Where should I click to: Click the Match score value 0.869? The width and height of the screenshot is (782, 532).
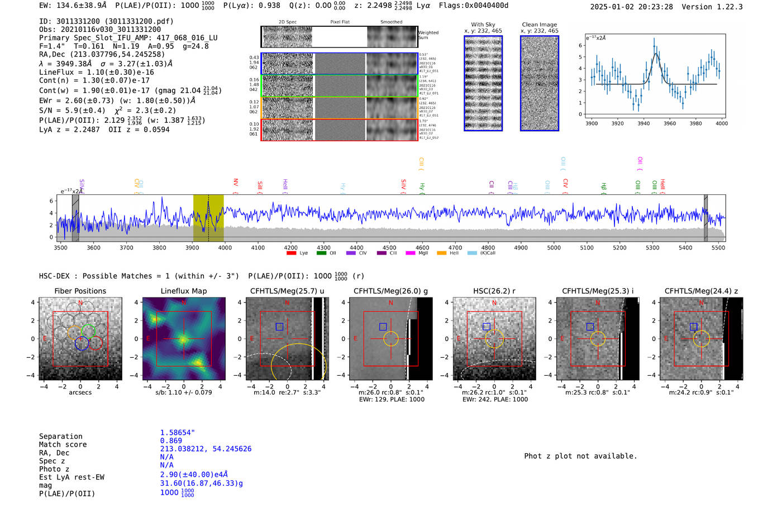click(x=171, y=440)
